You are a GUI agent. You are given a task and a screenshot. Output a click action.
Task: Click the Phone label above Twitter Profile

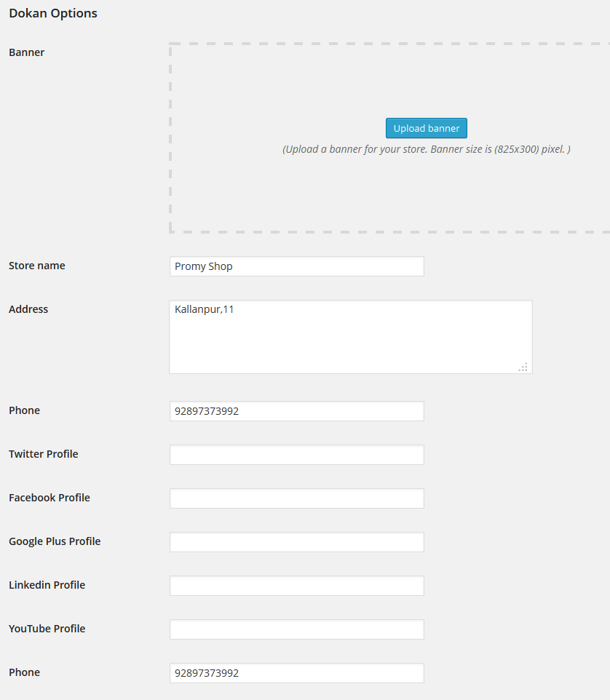(24, 410)
